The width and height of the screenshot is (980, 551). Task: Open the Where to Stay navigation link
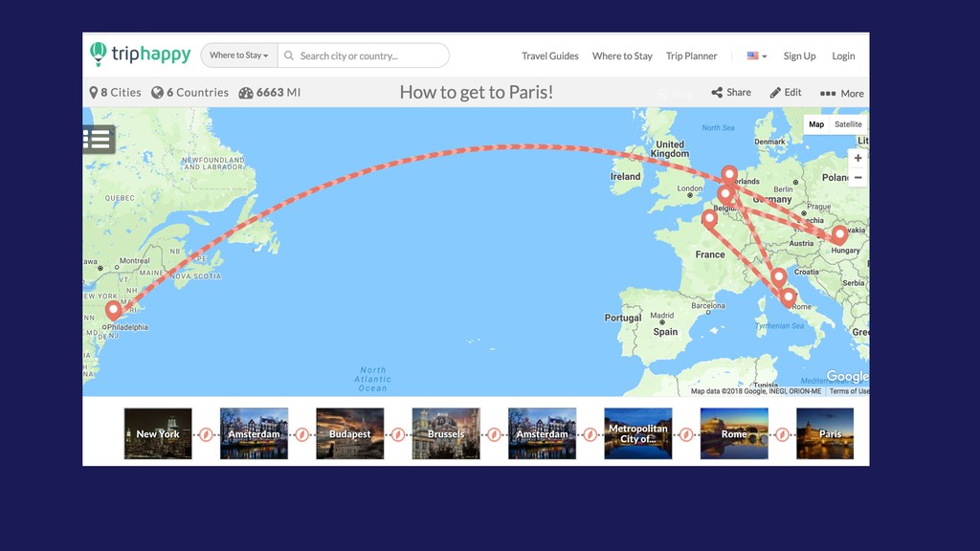click(622, 55)
